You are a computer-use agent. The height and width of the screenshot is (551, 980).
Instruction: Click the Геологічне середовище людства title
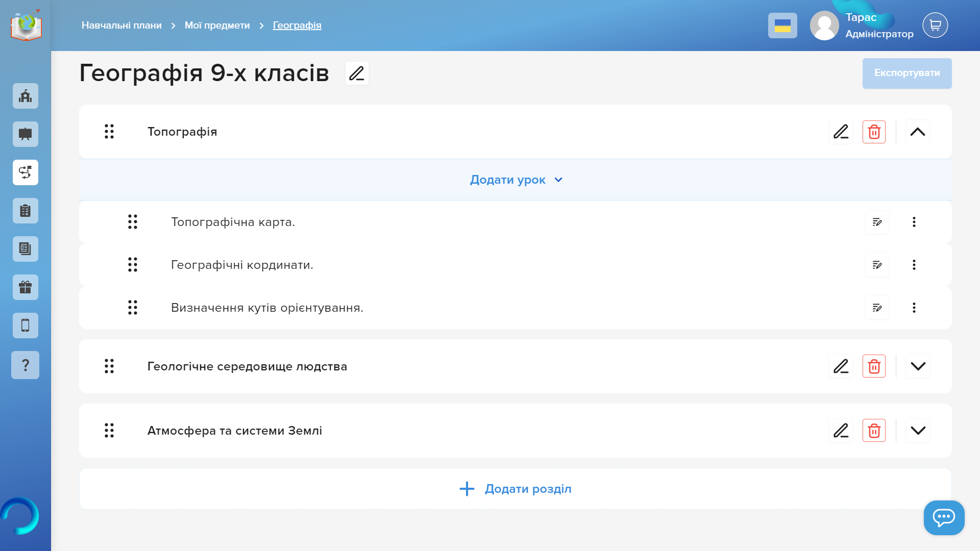[247, 366]
